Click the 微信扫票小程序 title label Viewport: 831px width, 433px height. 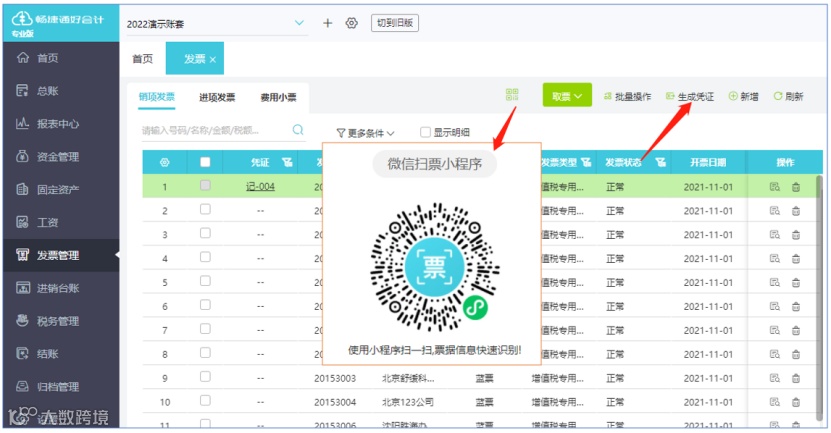(435, 164)
